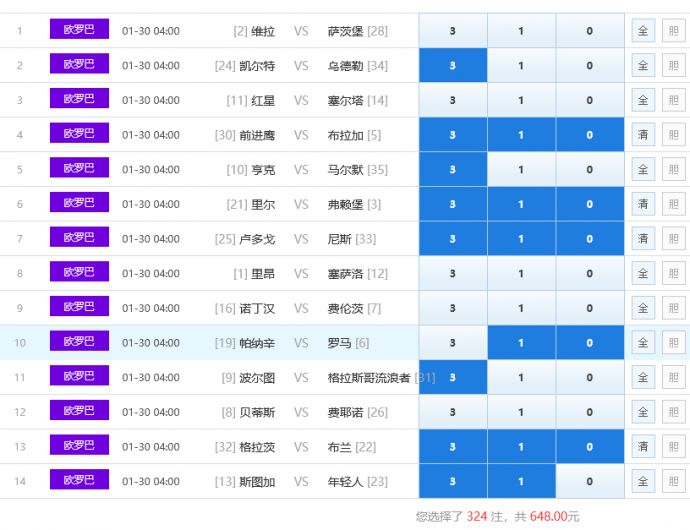Click 全 button for 里昂 vs 塞萨洛
The height and width of the screenshot is (530, 690).
click(643, 274)
